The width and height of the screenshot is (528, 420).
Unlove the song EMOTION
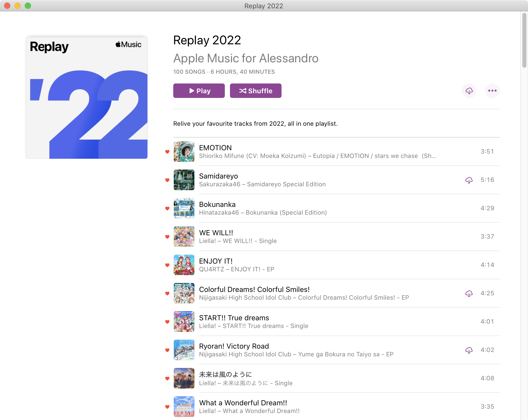[x=167, y=152]
